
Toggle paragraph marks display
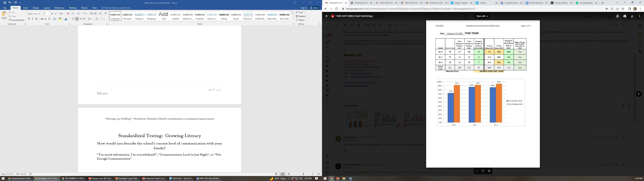point(105,14)
